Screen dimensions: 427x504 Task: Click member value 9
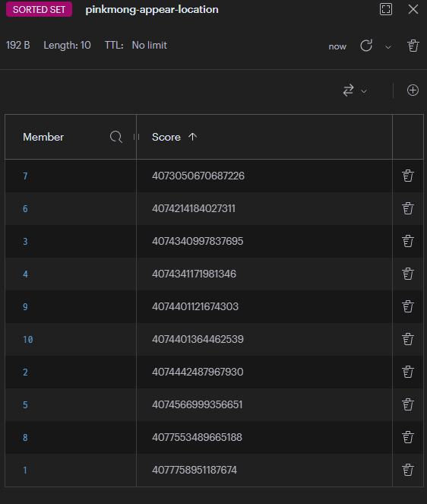tap(25, 307)
